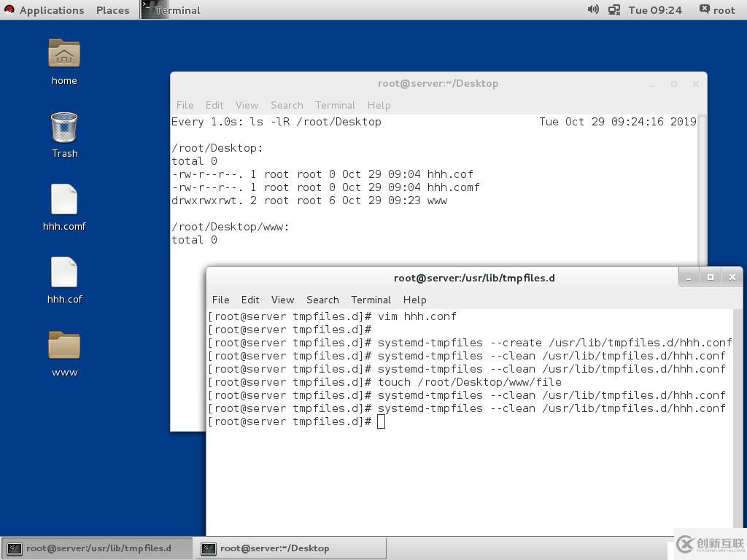This screenshot has height=560, width=747.
Task: Switch to Desktop terminal via taskbar
Action: coord(291,548)
